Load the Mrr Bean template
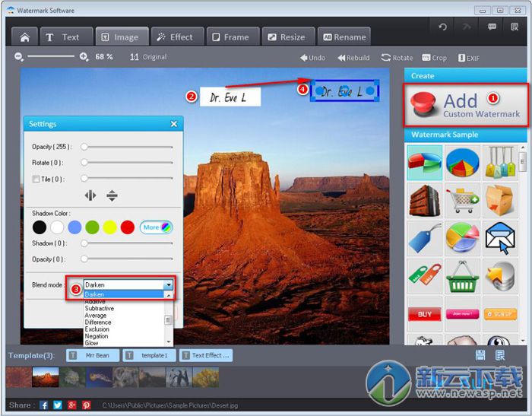 93,356
